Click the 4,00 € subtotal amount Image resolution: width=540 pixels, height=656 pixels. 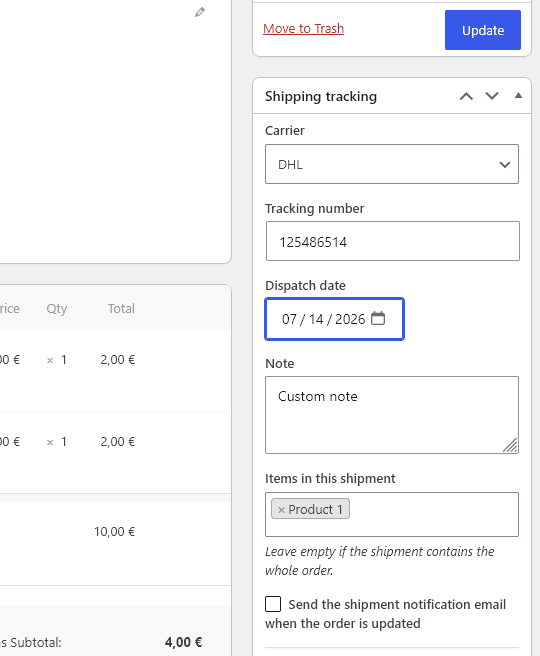pos(183,642)
